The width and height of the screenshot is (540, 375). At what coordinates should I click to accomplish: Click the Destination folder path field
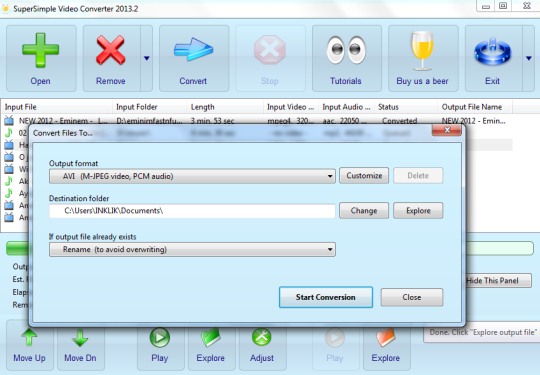192,211
